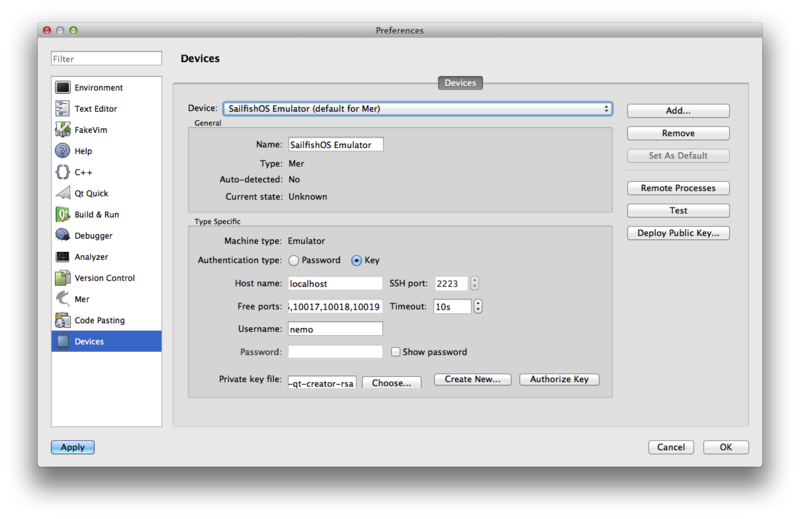This screenshot has width=800, height=519.
Task: Switch to the Devices tab header
Action: [x=460, y=83]
